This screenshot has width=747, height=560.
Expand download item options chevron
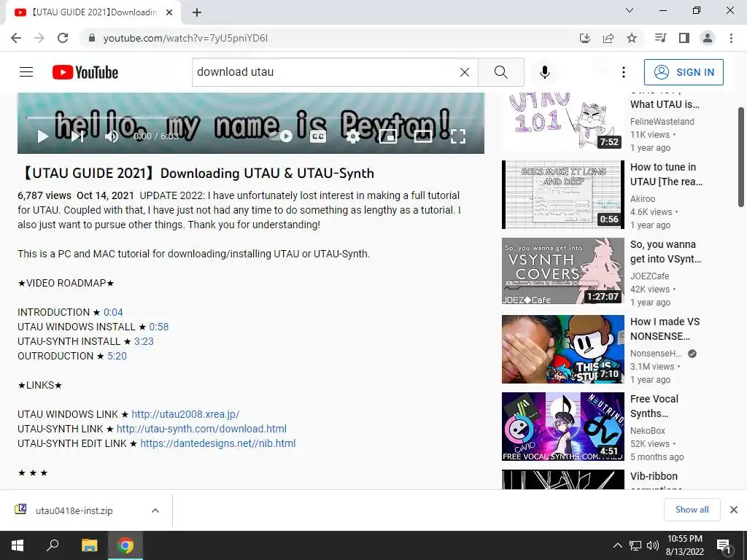coord(155,510)
